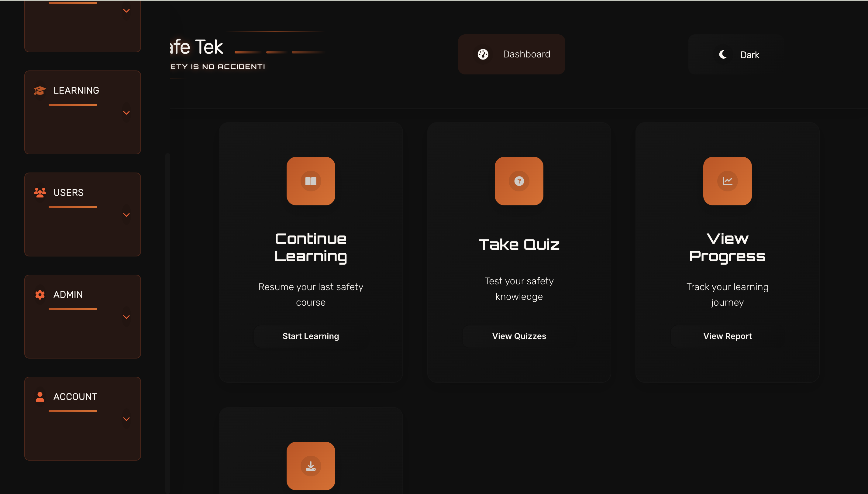Toggle Dark mode with the moon switch
The height and width of the screenshot is (494, 868).
pyautogui.click(x=723, y=55)
